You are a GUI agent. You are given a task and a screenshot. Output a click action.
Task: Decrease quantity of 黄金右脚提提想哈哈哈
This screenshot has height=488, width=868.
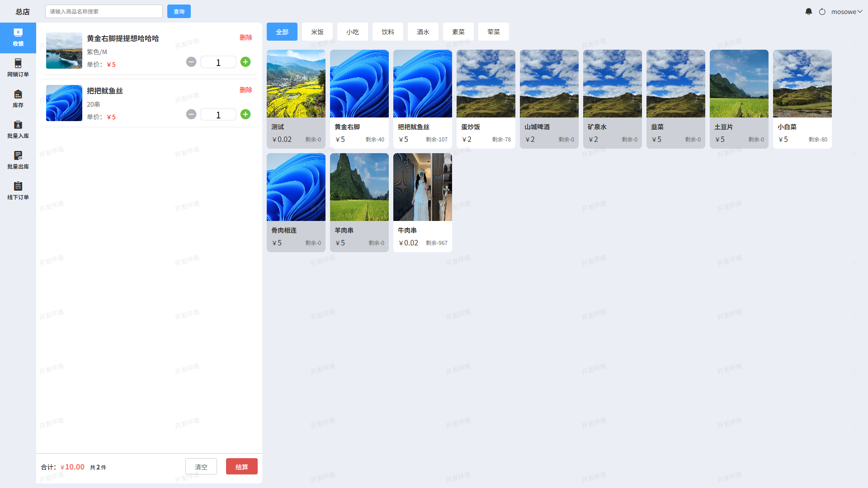tap(191, 62)
